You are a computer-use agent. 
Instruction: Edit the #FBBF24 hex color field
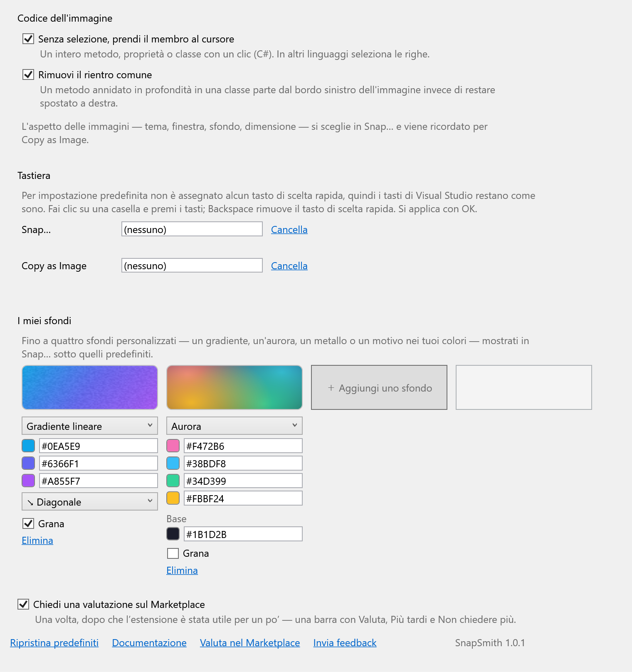[x=243, y=498]
